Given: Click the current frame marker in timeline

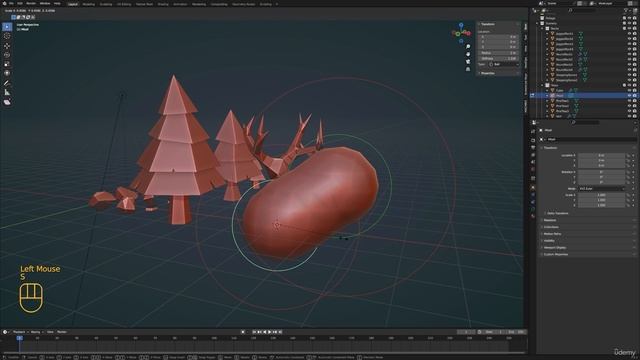Looking at the screenshot, I should coord(19,338).
